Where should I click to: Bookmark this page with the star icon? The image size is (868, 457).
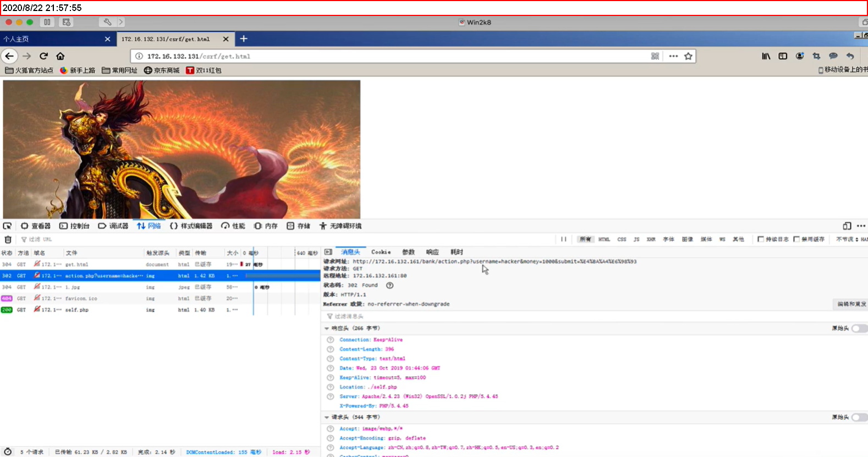(x=688, y=56)
